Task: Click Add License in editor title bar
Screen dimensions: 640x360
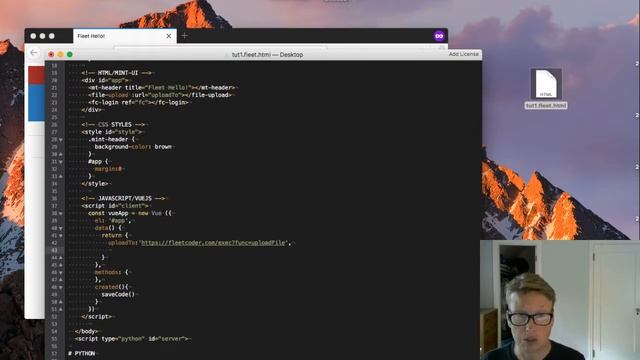Action: coord(463,54)
